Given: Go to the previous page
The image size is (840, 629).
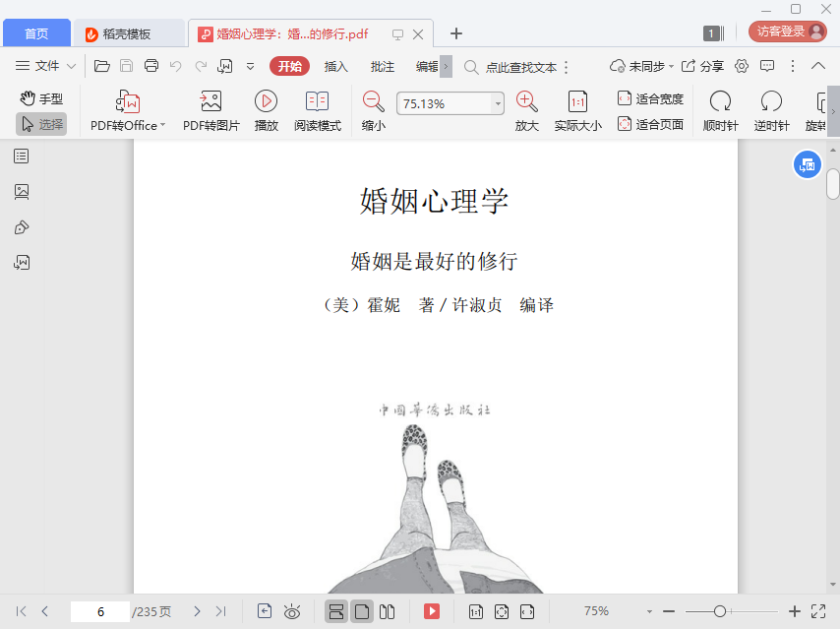Looking at the screenshot, I should [x=45, y=611].
